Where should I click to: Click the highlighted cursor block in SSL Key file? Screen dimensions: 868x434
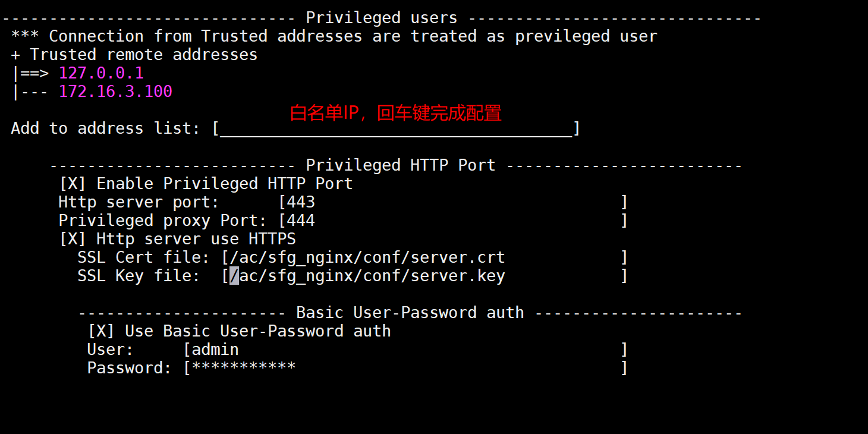234,276
